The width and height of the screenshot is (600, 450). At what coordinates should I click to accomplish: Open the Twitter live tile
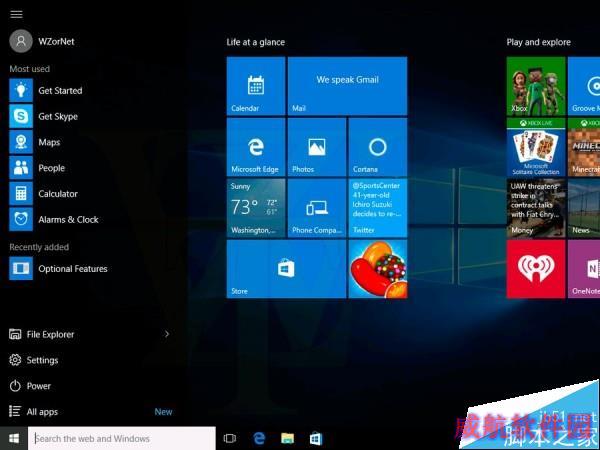(x=378, y=208)
